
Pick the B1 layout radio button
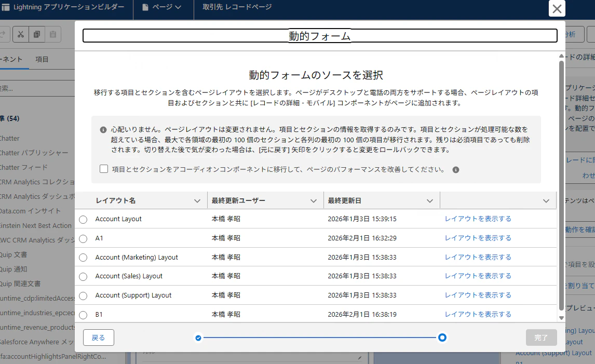tap(83, 315)
